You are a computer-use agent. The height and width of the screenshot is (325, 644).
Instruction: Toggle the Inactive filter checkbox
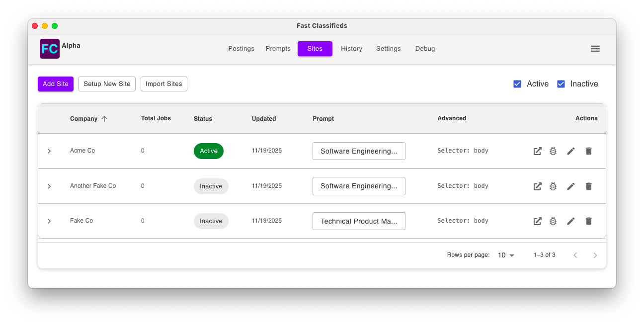(561, 84)
